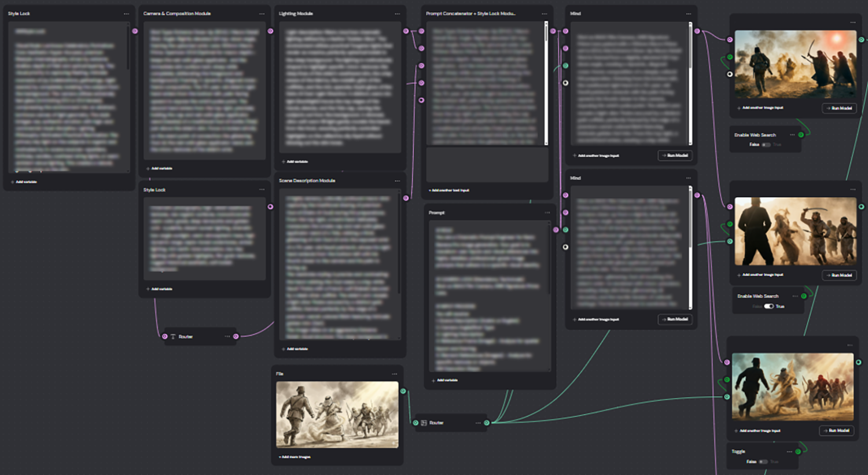Add a variable to the Scene Description Module
This screenshot has height=475, width=868.
coord(295,349)
